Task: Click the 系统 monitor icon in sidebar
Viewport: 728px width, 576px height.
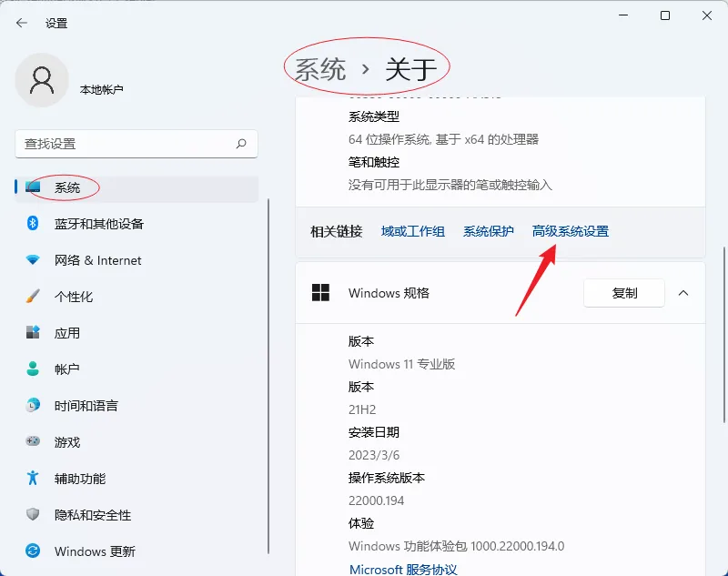Action: coord(33,187)
